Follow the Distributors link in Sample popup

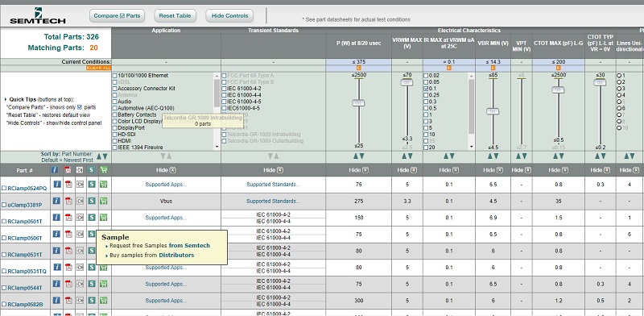pos(176,255)
